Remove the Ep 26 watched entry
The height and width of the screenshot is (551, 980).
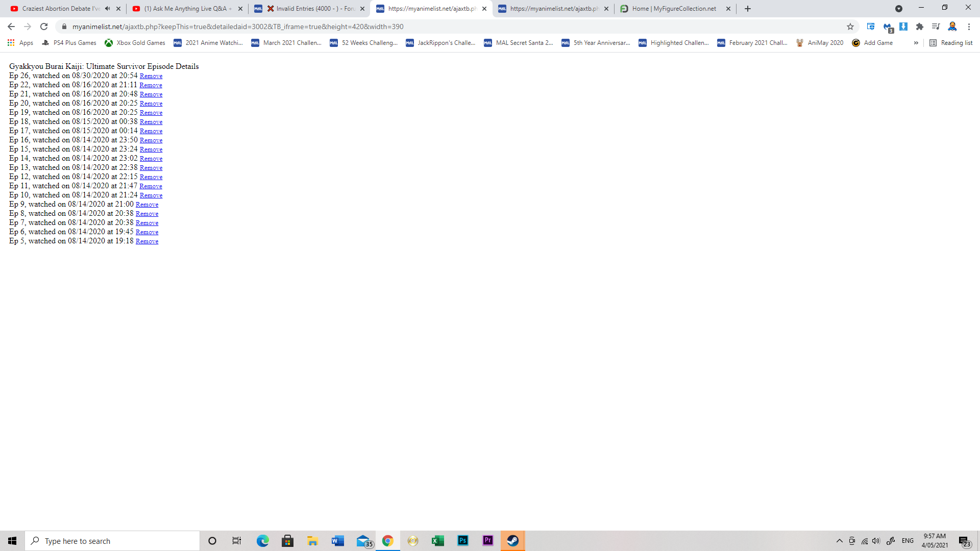point(151,76)
